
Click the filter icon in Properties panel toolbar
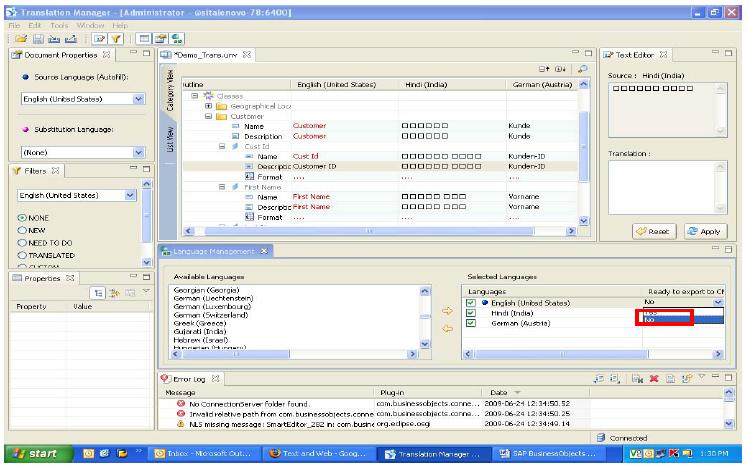114,293
